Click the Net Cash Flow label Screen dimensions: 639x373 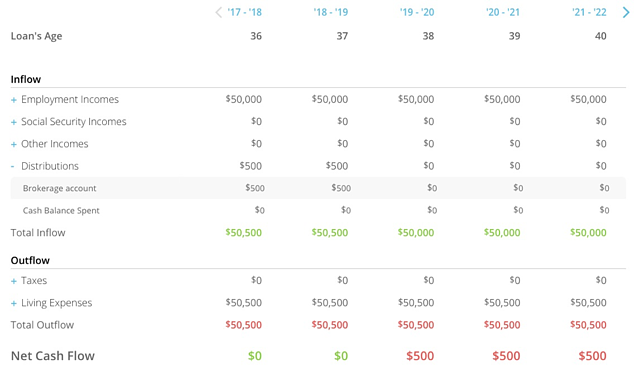(x=53, y=356)
